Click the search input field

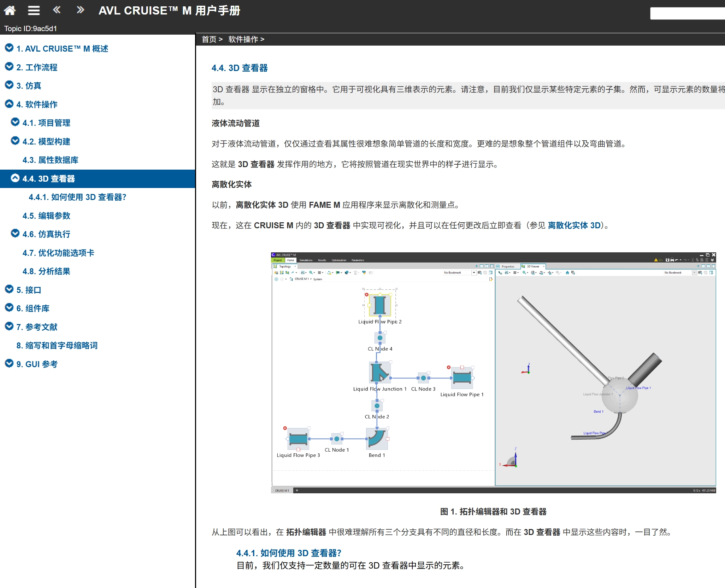click(687, 13)
